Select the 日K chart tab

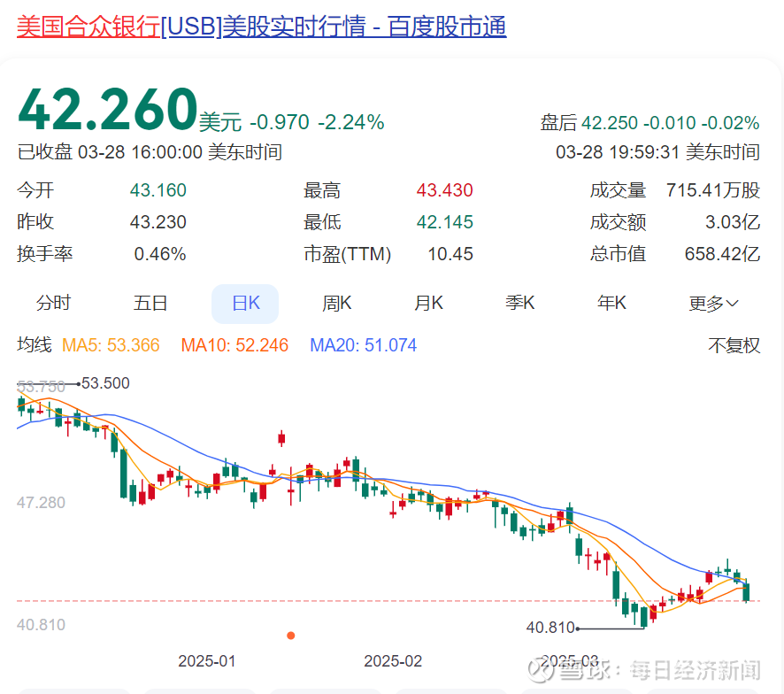[245, 304]
